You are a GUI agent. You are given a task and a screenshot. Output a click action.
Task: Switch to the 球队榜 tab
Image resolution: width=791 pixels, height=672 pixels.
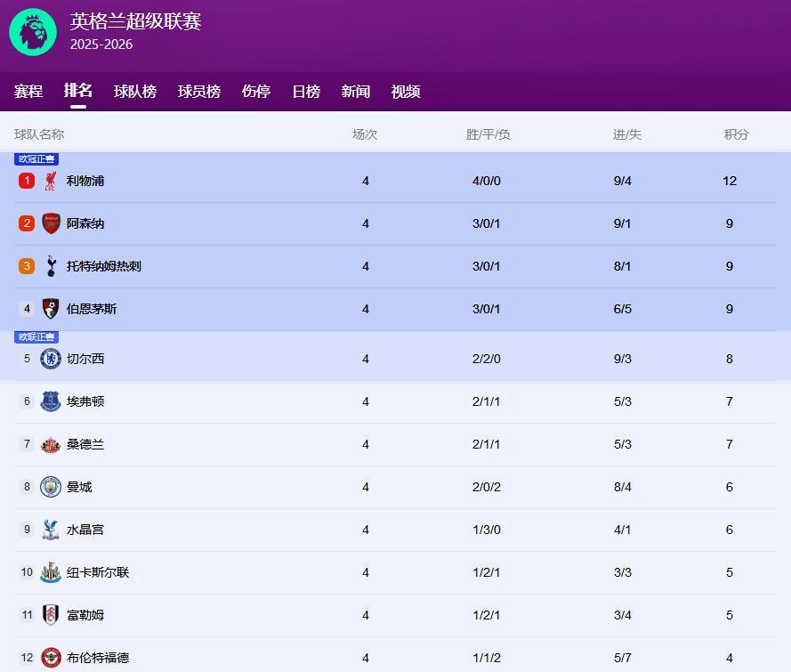tap(135, 92)
